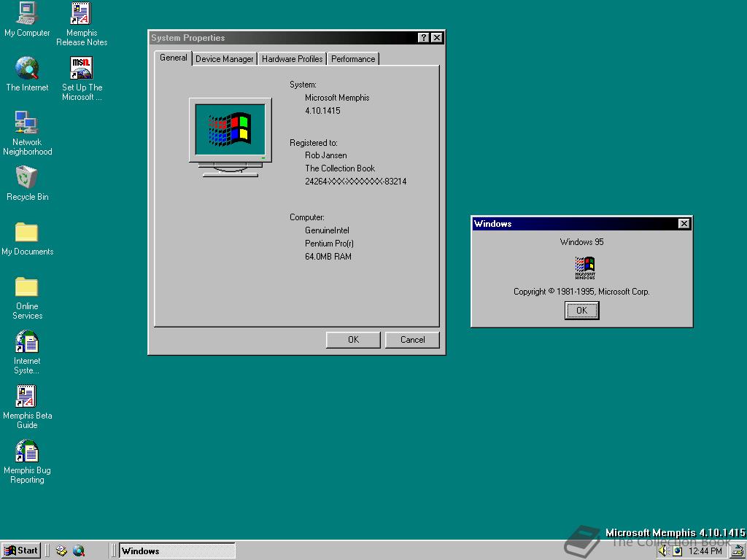Open the My Computer desktop icon
This screenshot has width=747, height=560.
pyautogui.click(x=27, y=19)
